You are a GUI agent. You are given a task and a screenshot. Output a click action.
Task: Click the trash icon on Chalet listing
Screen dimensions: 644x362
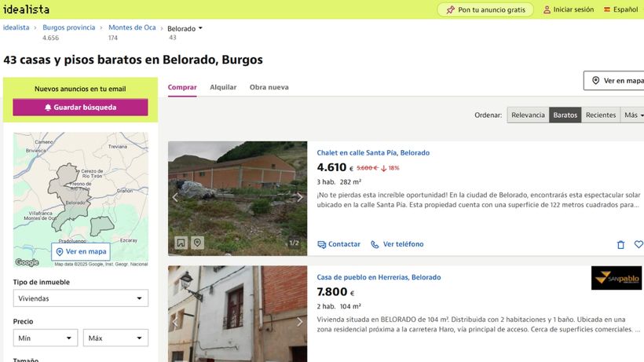620,245
